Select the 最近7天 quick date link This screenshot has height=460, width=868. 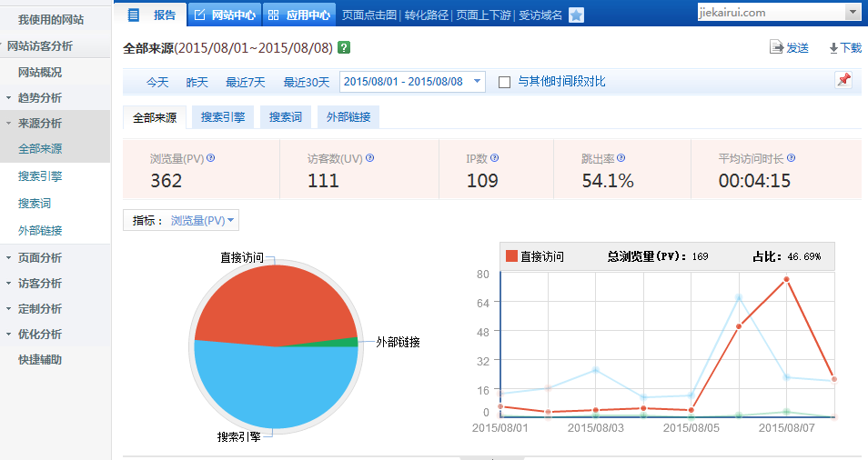246,83
